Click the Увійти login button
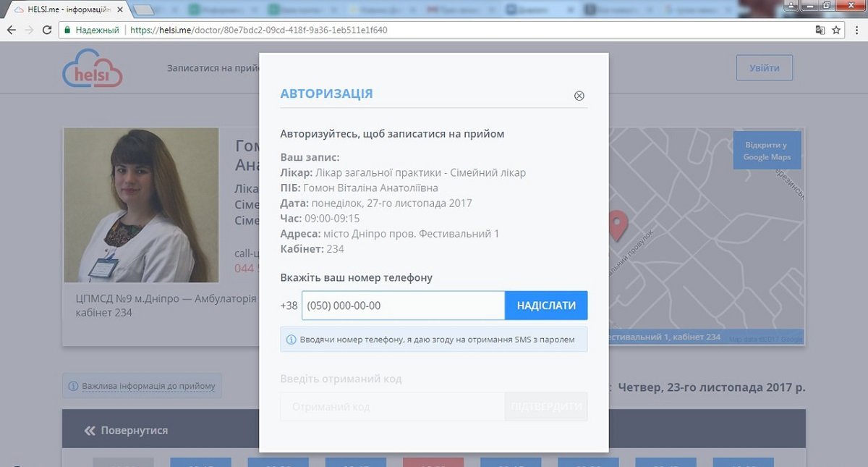This screenshot has width=868, height=467. (764, 68)
